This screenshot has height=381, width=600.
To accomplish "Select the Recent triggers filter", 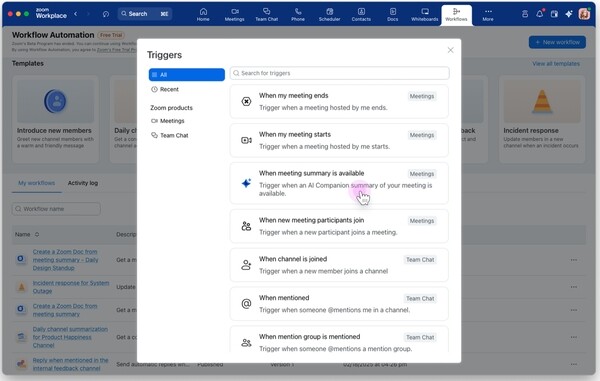I will click(165, 89).
